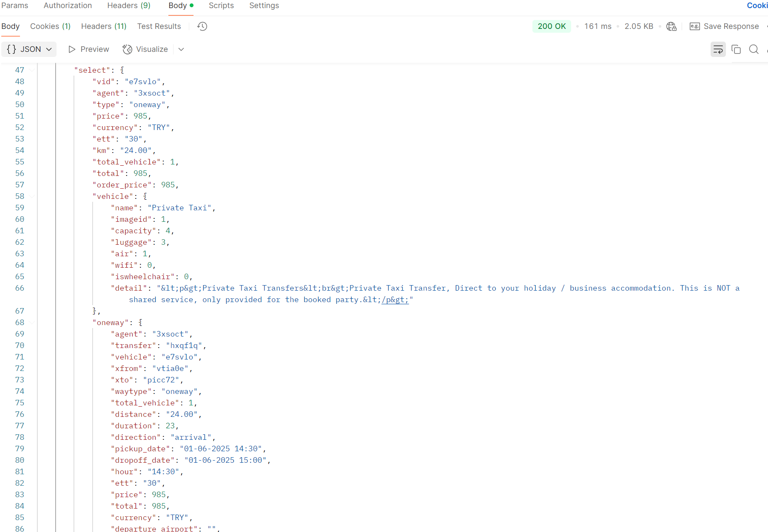The height and width of the screenshot is (532, 768).
Task: Open the JSON format dropdown
Action: click(29, 49)
